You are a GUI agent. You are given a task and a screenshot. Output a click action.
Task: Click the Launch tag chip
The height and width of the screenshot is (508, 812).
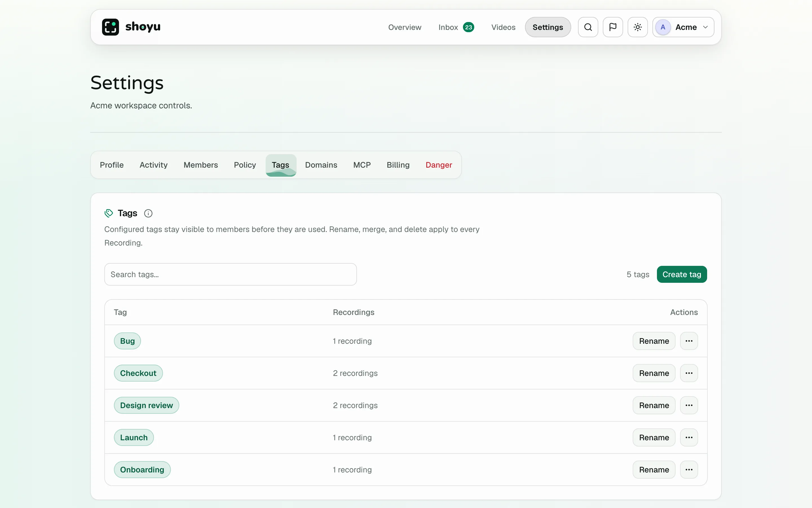pyautogui.click(x=134, y=437)
